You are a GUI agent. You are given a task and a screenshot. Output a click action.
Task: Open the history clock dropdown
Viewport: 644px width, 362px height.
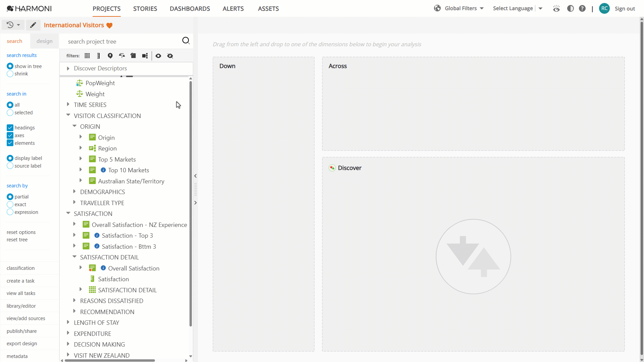[x=13, y=25]
